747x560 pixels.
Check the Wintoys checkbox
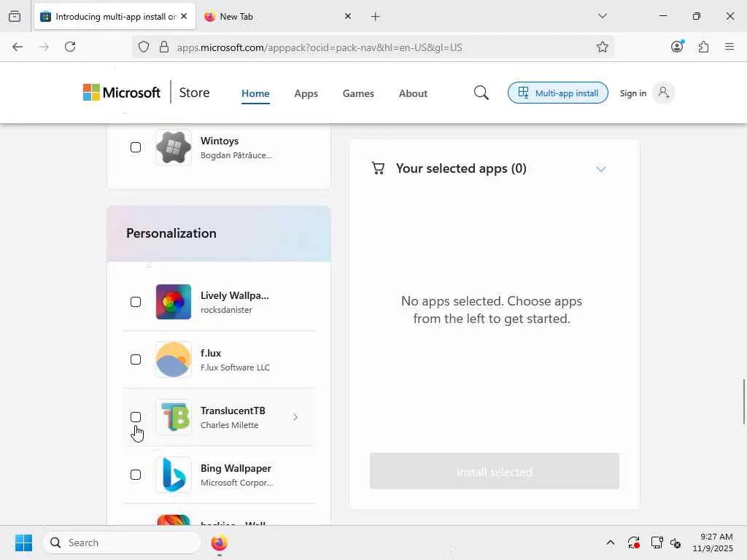(x=136, y=147)
